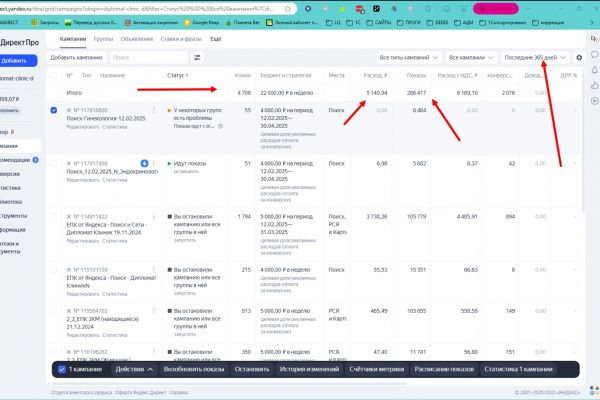
Task: Switch to 'Ставки и фразы' tab
Action: tap(181, 39)
